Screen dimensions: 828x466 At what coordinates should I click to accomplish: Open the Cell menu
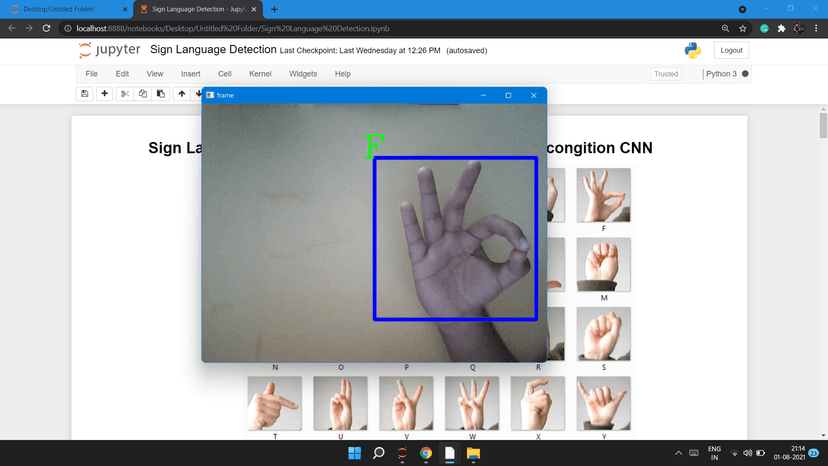[x=224, y=74]
